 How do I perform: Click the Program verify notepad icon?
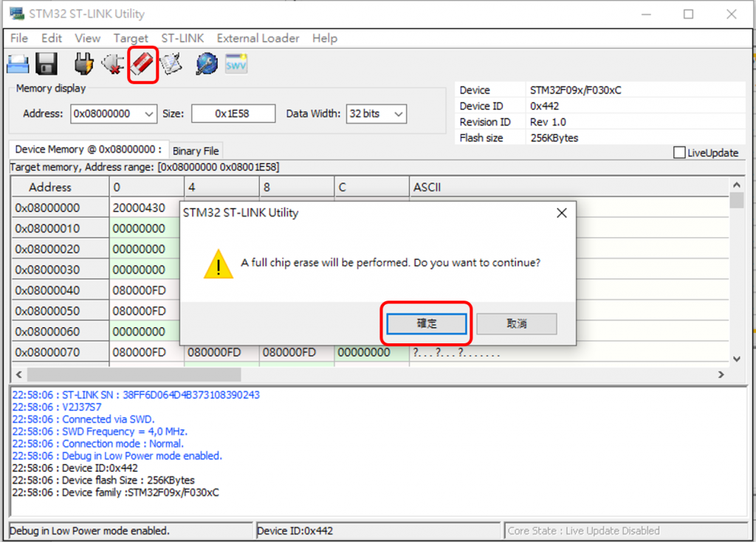(x=171, y=64)
